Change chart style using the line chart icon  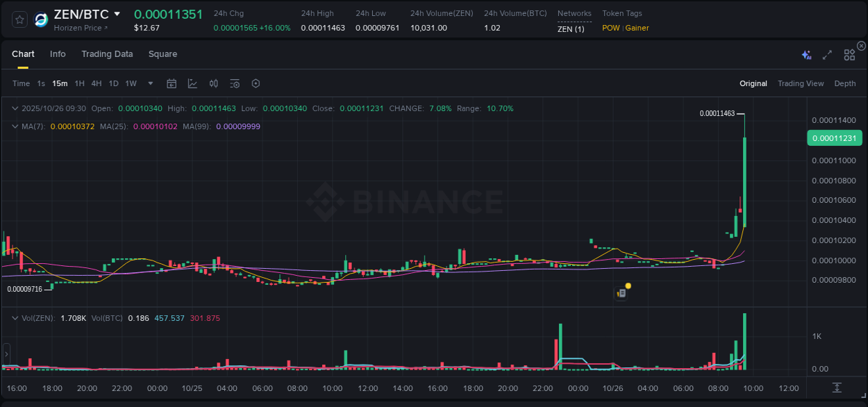tap(192, 83)
